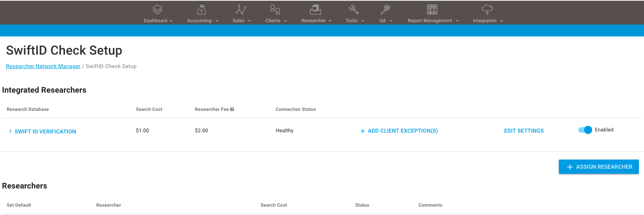
Task: Click the Dashboard layers icon
Action: click(158, 10)
